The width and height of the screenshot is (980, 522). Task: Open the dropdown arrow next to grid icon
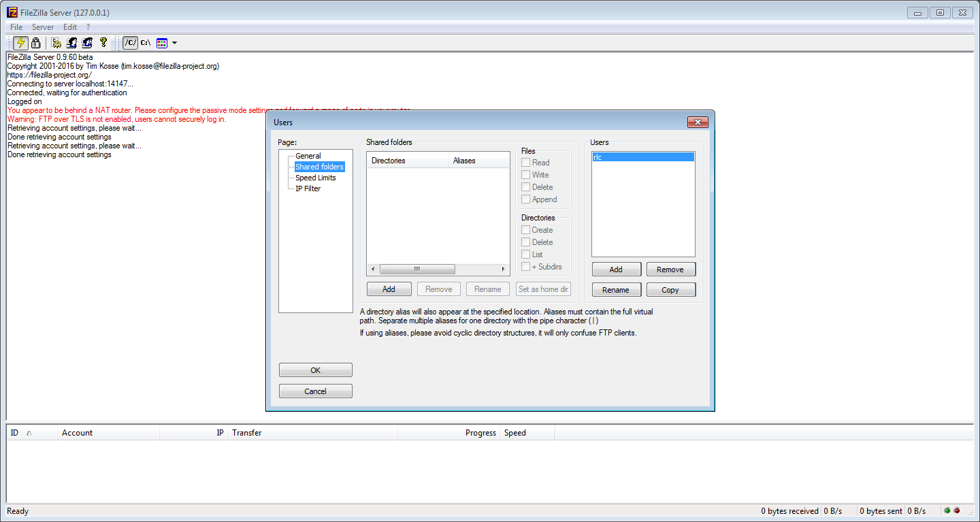[175, 43]
